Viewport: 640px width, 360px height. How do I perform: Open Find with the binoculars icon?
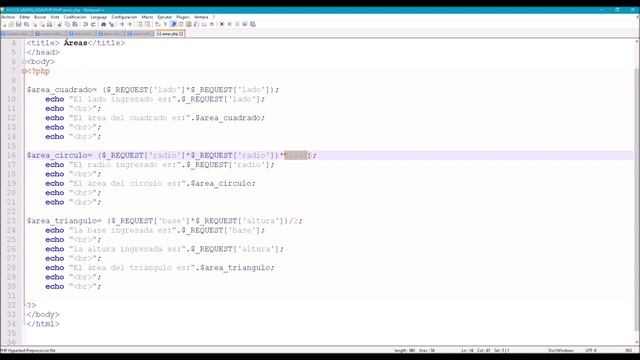tap(104, 24)
